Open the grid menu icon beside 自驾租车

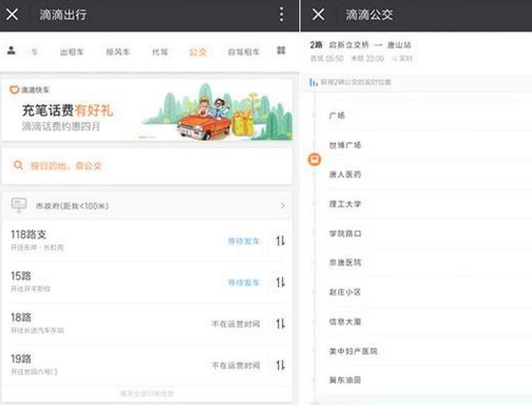pos(281,50)
